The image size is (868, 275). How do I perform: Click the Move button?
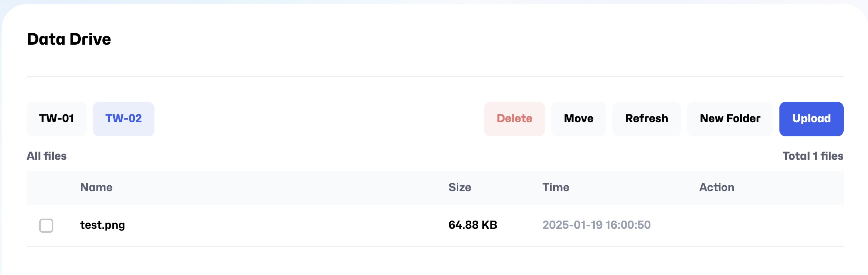[x=578, y=119]
